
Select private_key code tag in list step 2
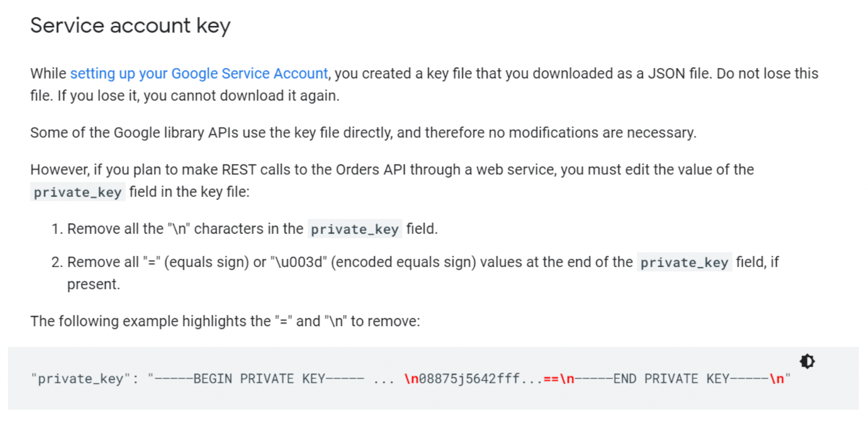(684, 263)
